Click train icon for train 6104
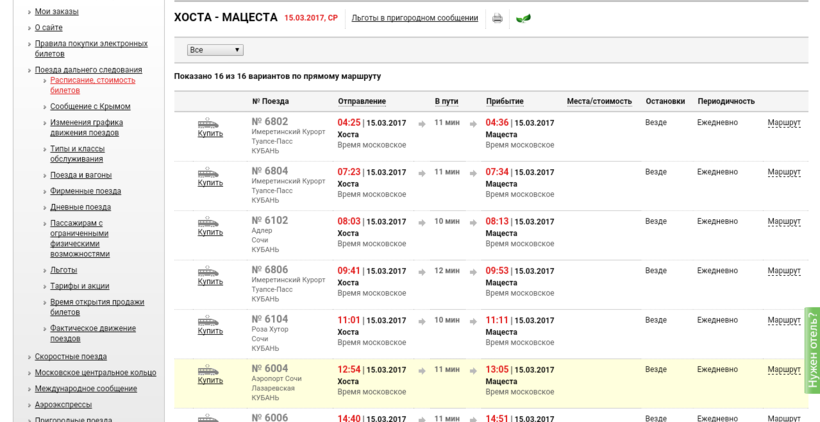 coord(209,319)
